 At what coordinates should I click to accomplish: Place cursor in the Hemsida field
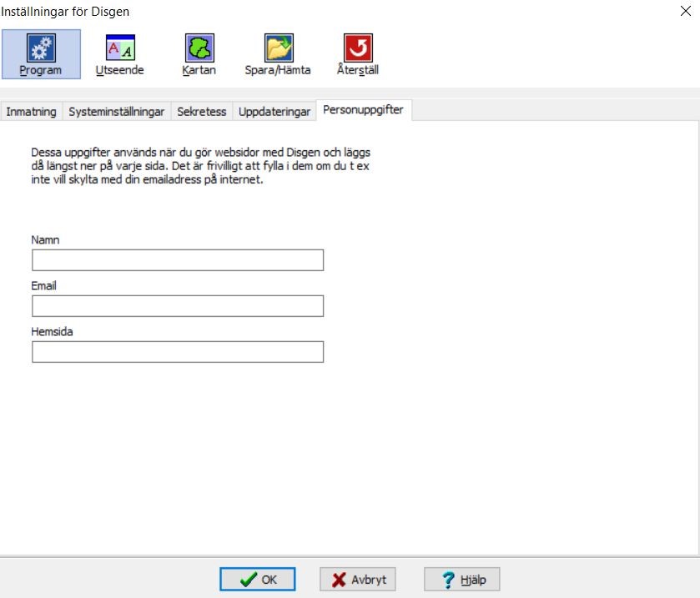(178, 352)
